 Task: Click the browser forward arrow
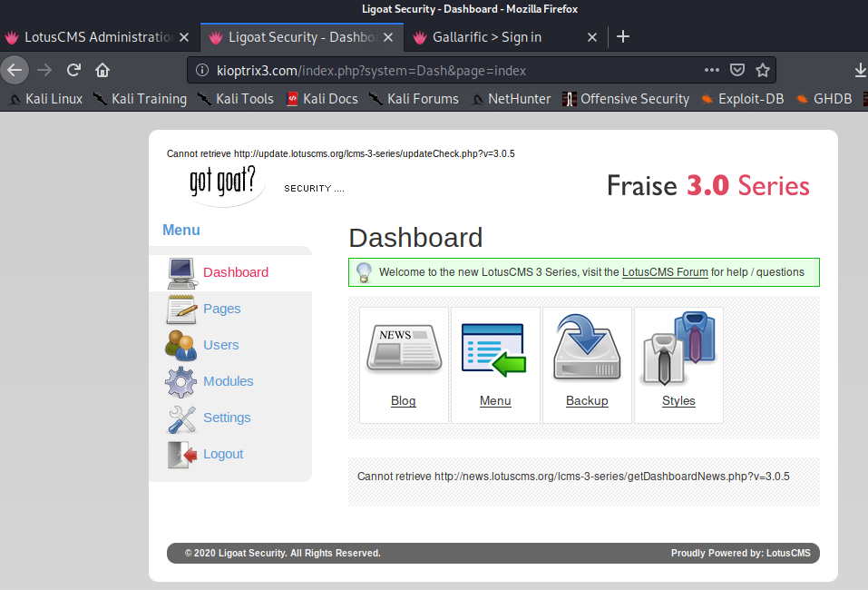click(44, 70)
